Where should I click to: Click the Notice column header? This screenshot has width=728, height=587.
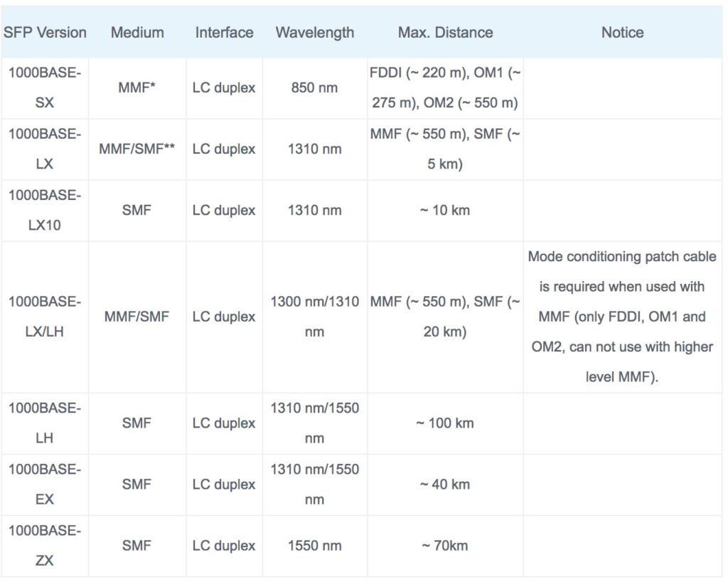[622, 33]
